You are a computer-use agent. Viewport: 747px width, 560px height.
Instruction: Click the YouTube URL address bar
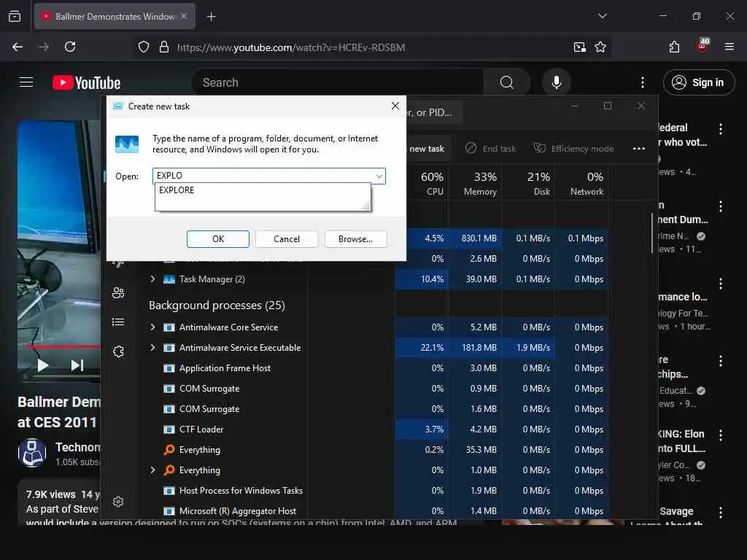coord(291,47)
